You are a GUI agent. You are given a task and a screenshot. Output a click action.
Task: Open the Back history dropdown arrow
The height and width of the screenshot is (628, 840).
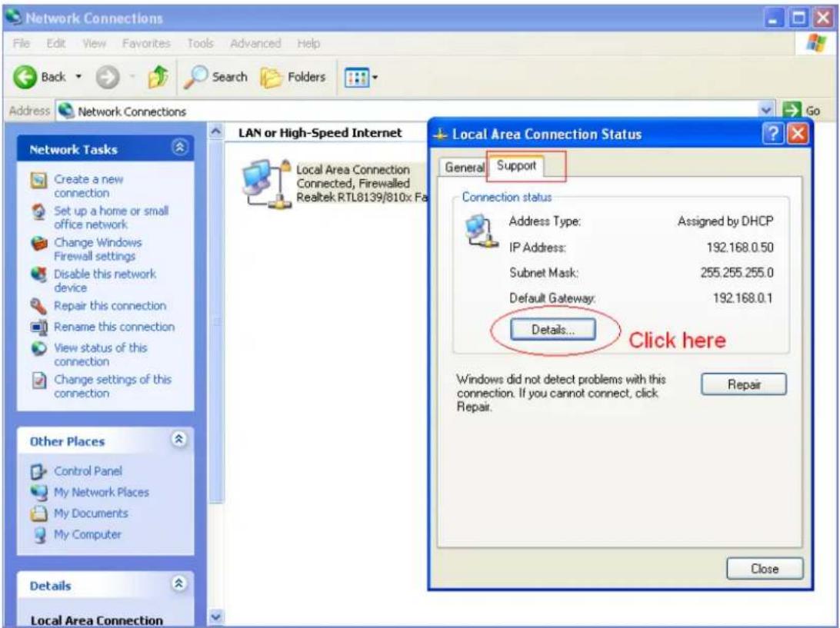(78, 77)
